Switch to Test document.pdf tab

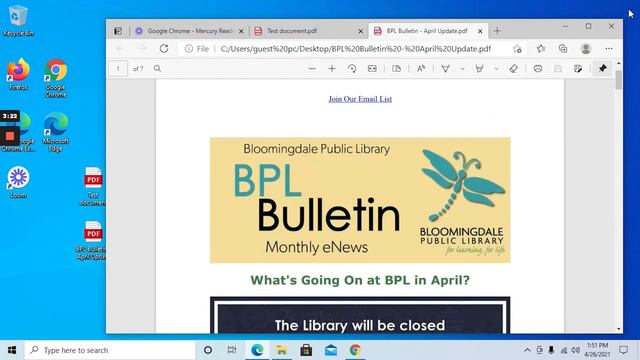point(308,31)
